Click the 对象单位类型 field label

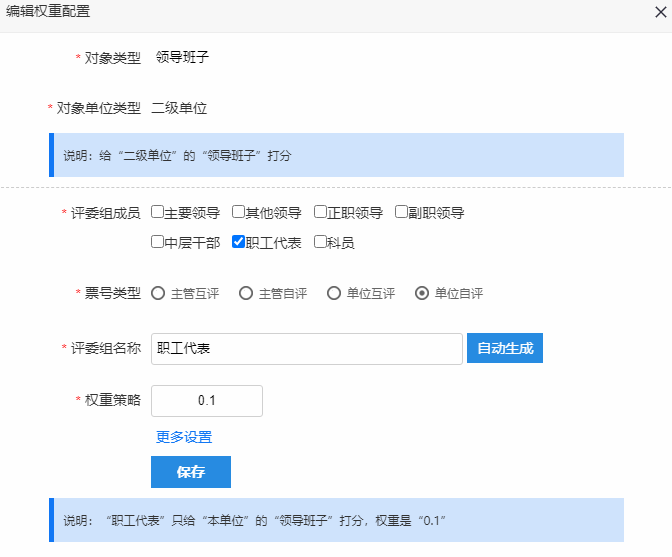tap(99, 108)
